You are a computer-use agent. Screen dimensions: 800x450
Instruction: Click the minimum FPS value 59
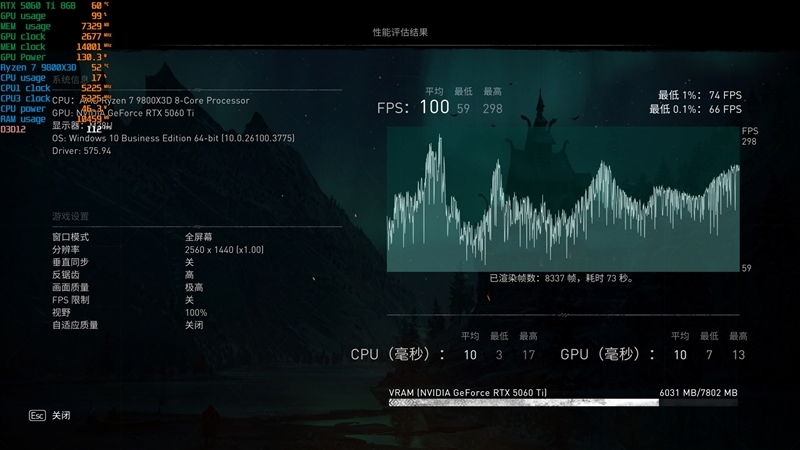pos(463,109)
